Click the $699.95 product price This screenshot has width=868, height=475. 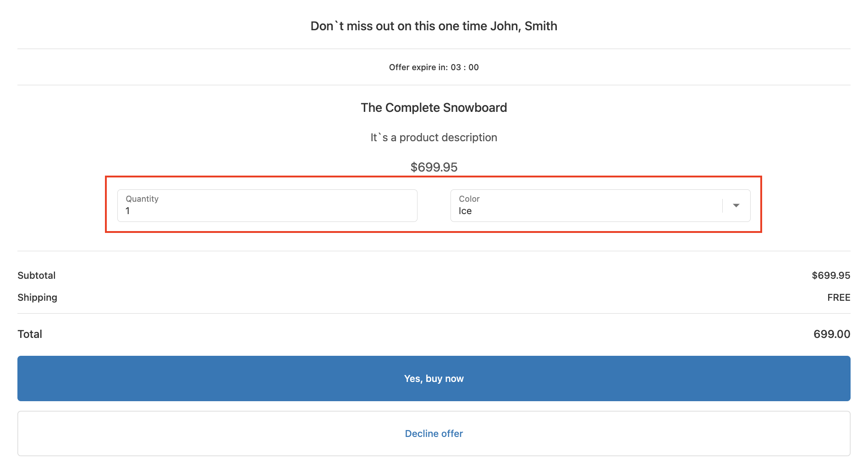(x=434, y=167)
